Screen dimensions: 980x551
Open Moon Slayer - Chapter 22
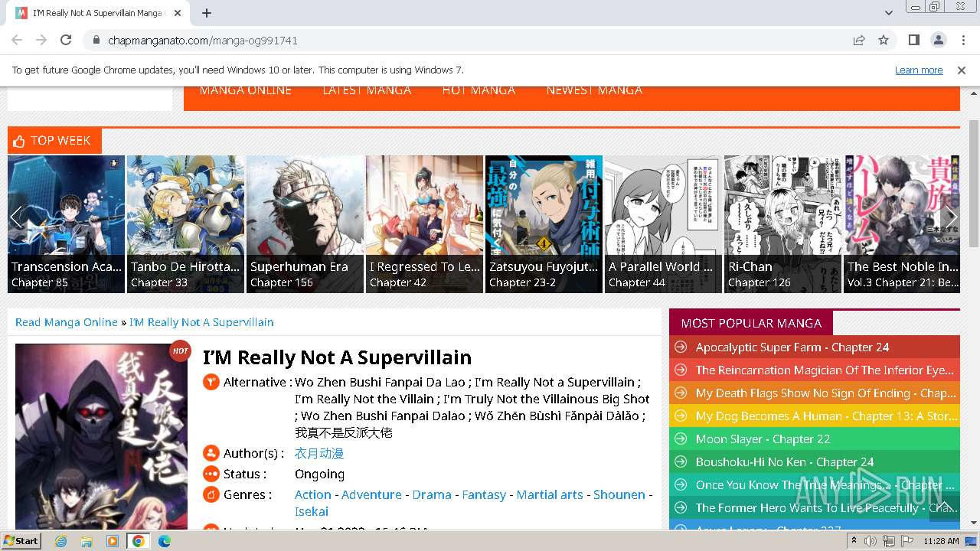tap(763, 439)
